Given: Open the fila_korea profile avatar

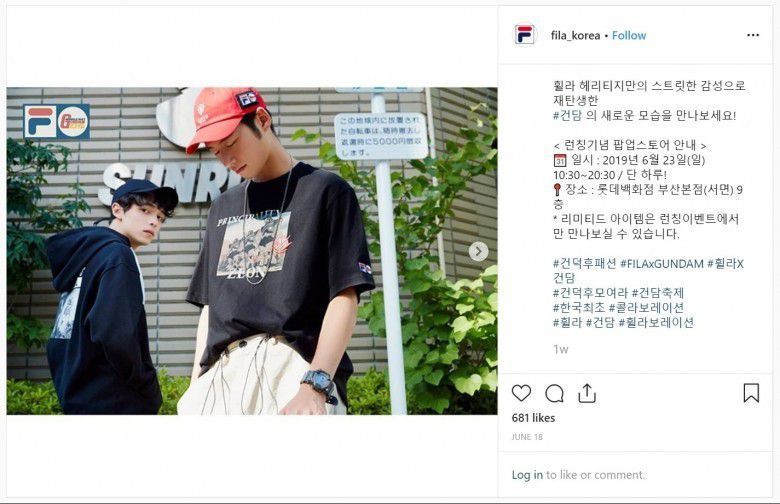Looking at the screenshot, I should point(524,35).
